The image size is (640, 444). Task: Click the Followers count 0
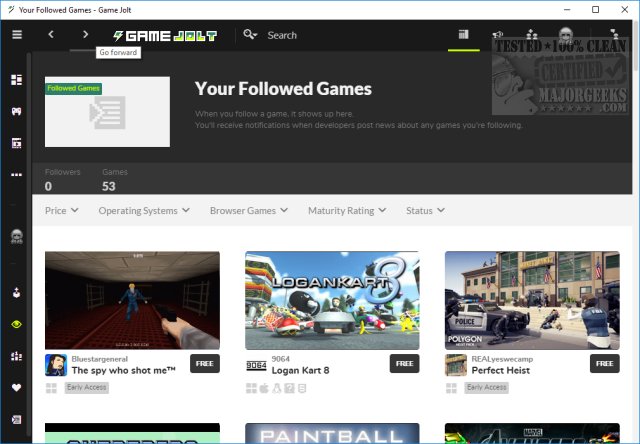(x=48, y=186)
